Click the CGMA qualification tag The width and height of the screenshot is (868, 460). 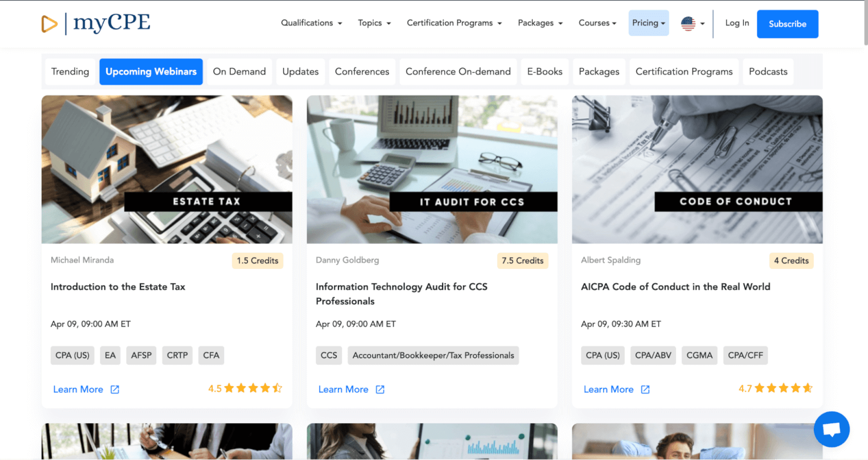(699, 355)
